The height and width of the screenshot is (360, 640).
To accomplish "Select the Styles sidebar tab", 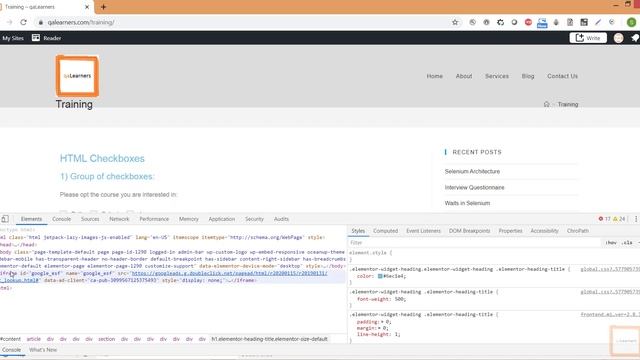I will click(x=358, y=231).
